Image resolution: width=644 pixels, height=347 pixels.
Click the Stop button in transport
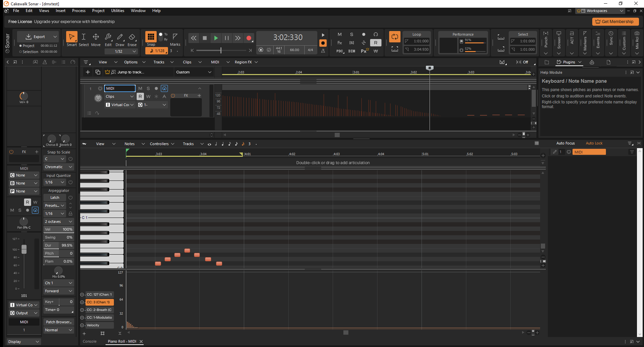[205, 38]
